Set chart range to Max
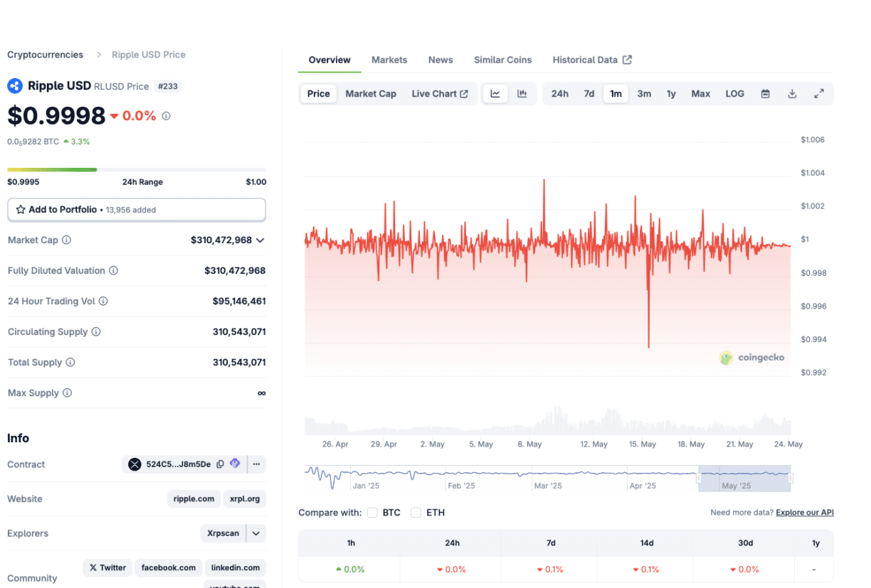This screenshot has height=588, width=871. (x=701, y=94)
